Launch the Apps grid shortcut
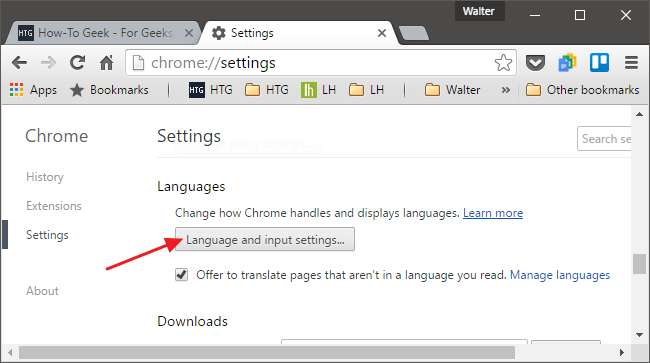 tap(33, 90)
